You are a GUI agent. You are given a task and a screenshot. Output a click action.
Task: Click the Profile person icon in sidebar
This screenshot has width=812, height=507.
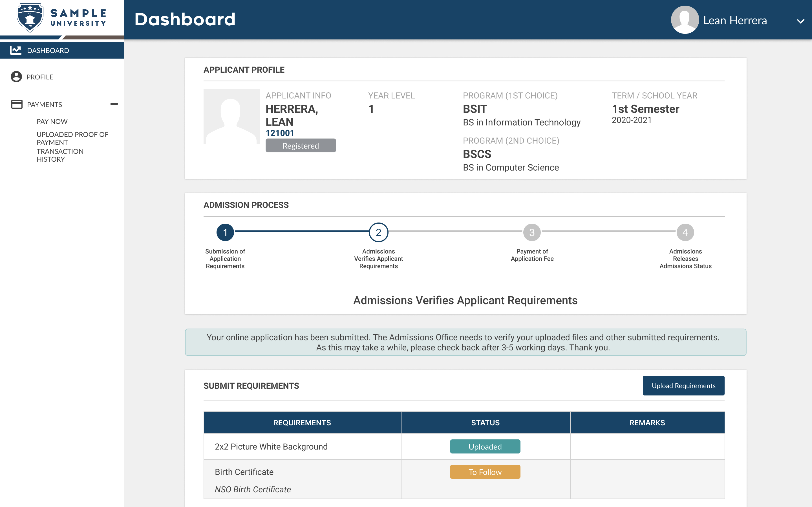[x=16, y=77]
